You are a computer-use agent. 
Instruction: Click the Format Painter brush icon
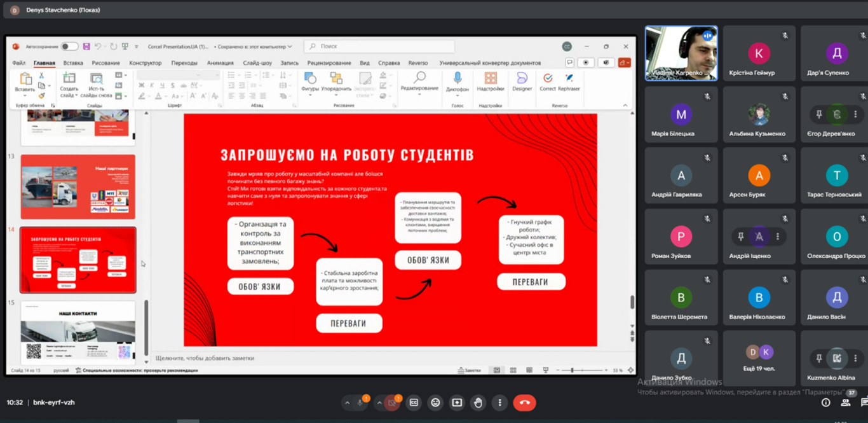coord(41,95)
